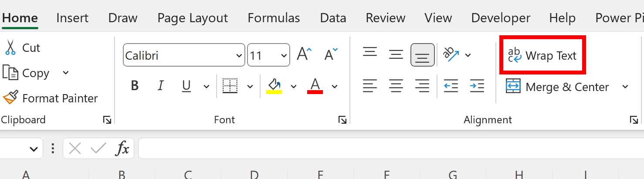The image size is (644, 179).
Task: Click the Cut button
Action: 22,47
